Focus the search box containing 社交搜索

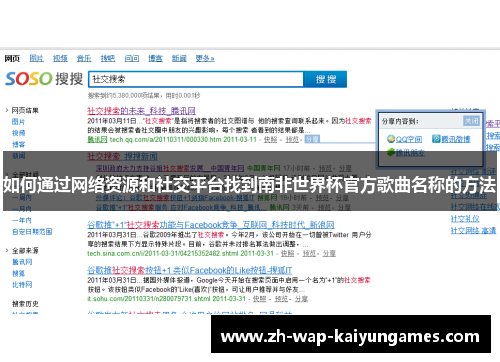(x=196, y=79)
